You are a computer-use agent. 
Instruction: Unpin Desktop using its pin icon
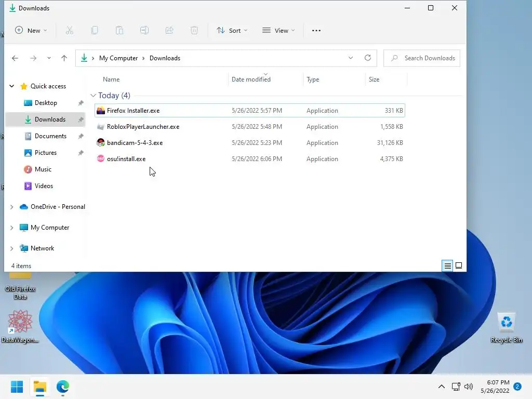81,103
